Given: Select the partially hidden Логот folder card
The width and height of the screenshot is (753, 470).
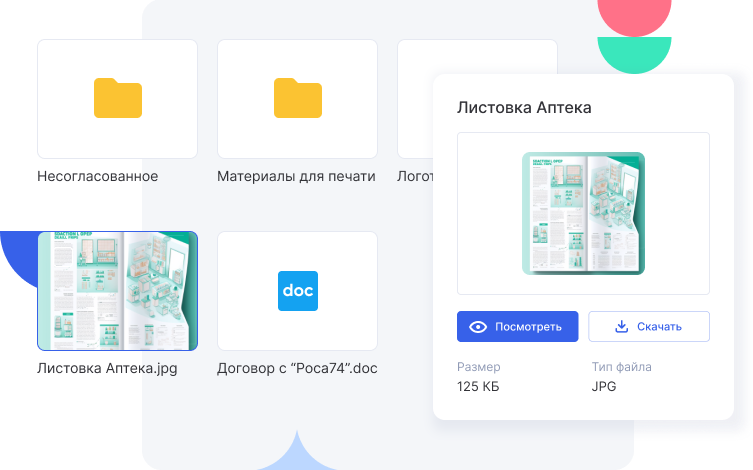Looking at the screenshot, I should [x=415, y=98].
